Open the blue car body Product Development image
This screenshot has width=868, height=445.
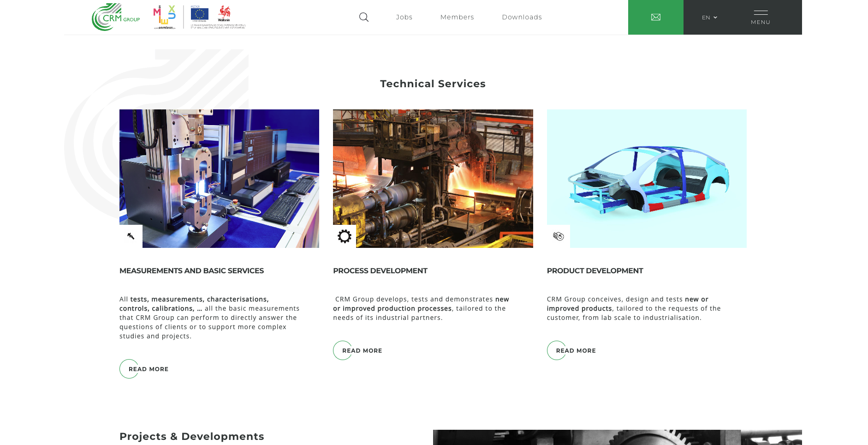click(x=647, y=178)
